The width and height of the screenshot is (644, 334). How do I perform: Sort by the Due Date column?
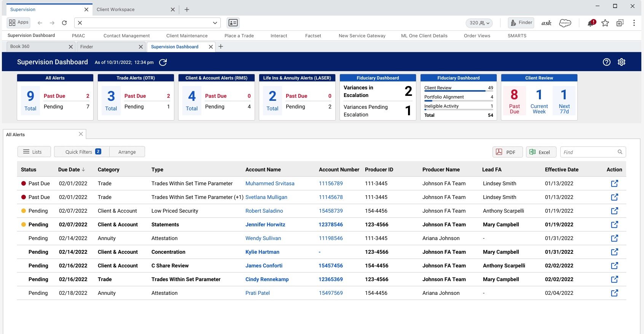(x=72, y=170)
